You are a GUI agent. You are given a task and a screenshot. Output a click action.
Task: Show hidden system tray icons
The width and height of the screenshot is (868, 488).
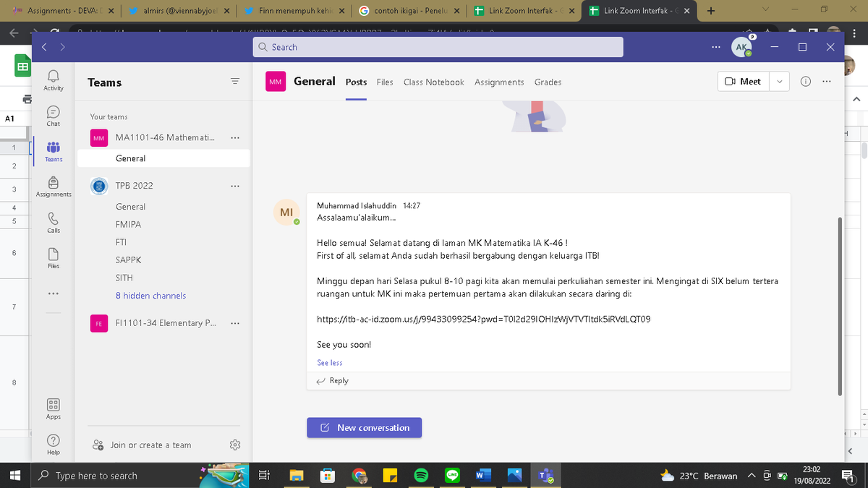(752, 476)
